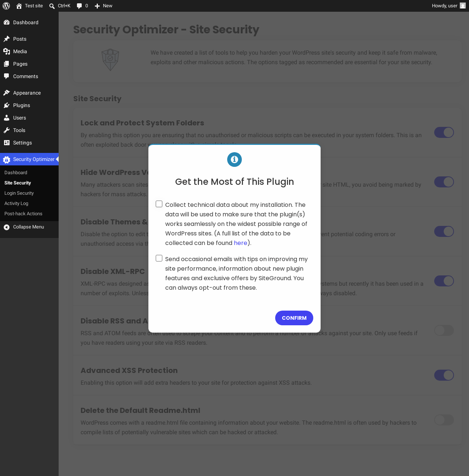Click the plus icon beside New
469x476 pixels.
(x=97, y=6)
